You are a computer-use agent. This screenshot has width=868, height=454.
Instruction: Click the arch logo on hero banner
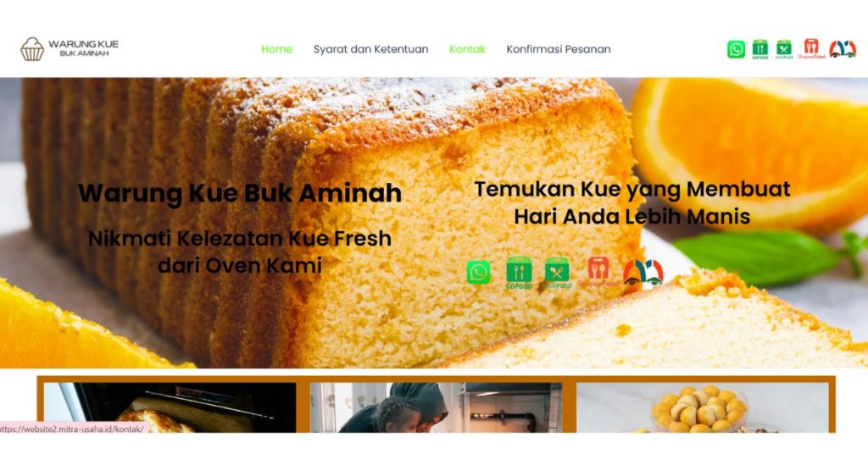pyautogui.click(x=643, y=273)
